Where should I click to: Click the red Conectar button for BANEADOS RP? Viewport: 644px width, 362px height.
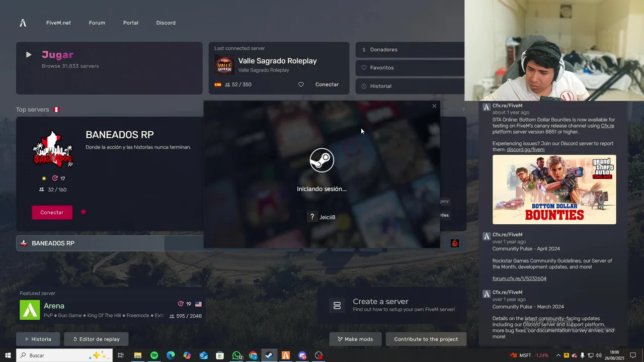[52, 212]
